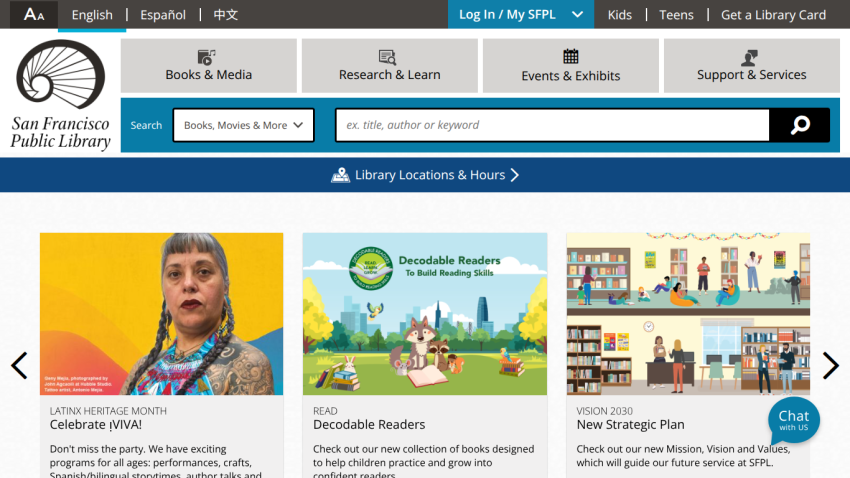Viewport: 850px width, 478px height.
Task: Click the Research & Learn magnifier icon
Action: coord(388,57)
